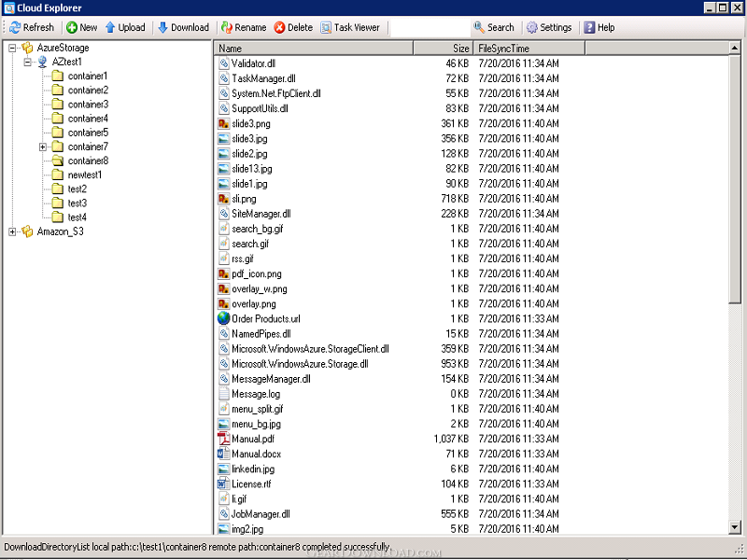Open the container2 folder

88,91
